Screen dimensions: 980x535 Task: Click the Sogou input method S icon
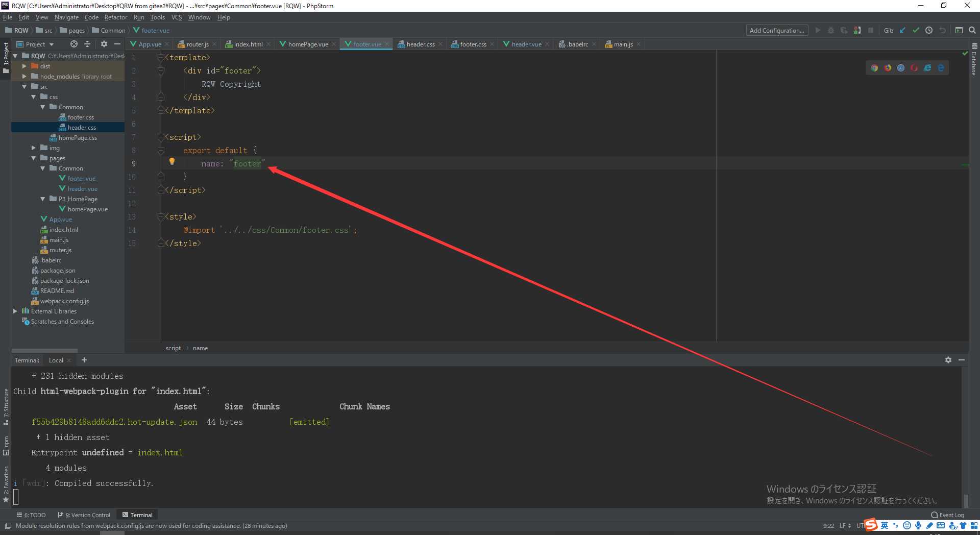(x=871, y=525)
